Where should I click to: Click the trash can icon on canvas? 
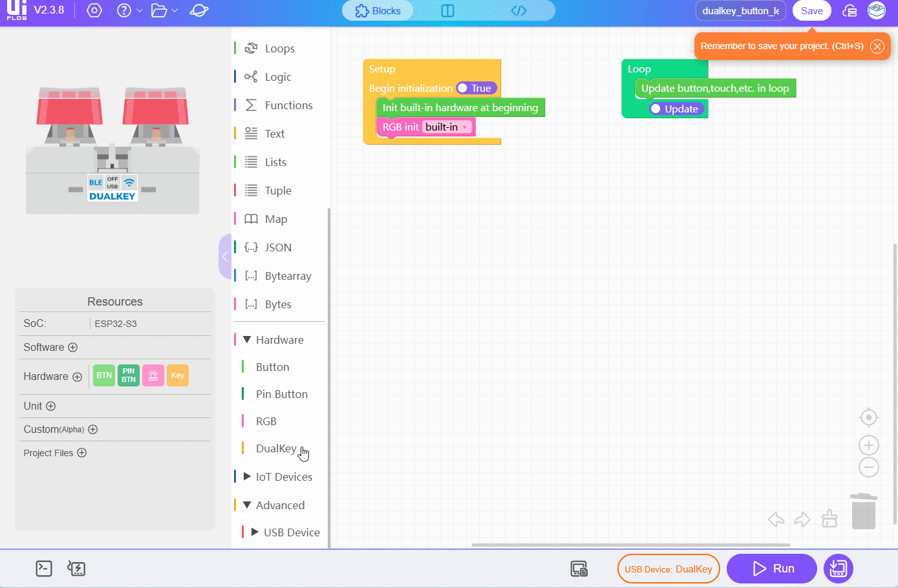click(863, 511)
